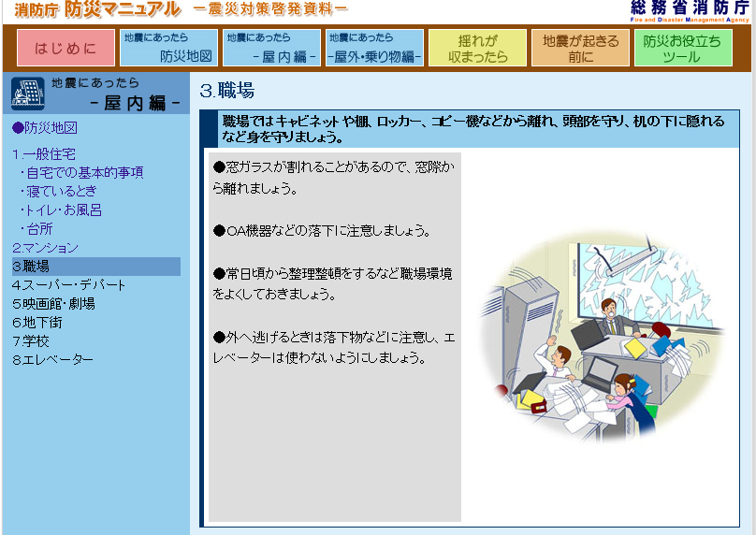Open the 防災地図 top navigation tab
This screenshot has height=535, width=756.
[168, 48]
